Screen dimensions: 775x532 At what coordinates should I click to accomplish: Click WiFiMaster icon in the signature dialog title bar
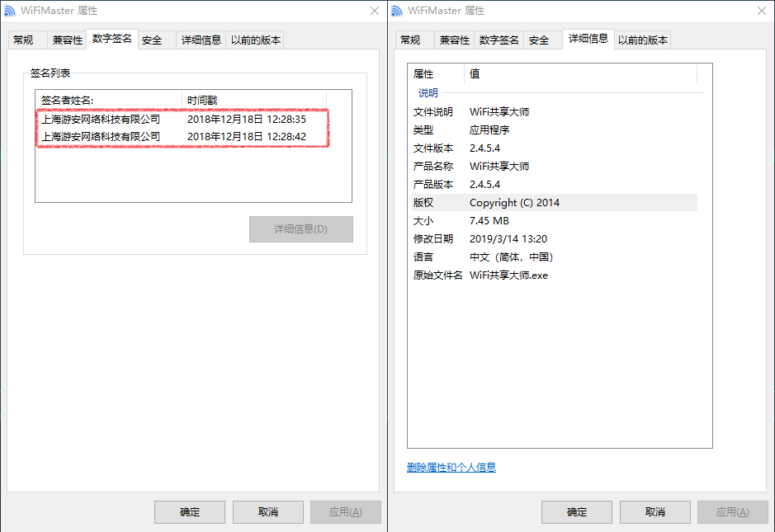[x=10, y=11]
